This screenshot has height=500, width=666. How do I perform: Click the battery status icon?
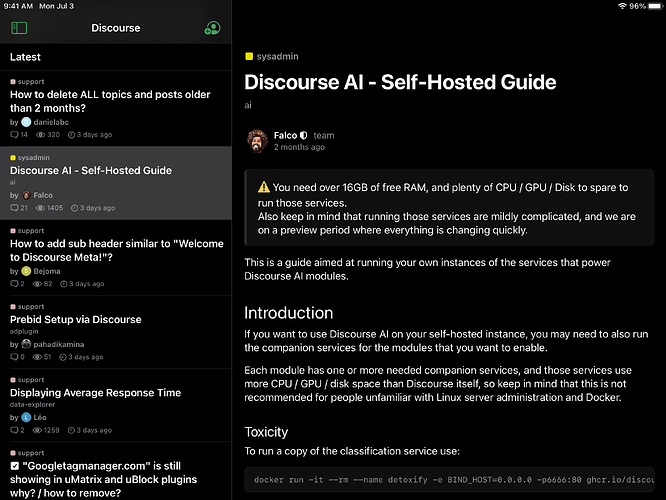coord(655,6)
